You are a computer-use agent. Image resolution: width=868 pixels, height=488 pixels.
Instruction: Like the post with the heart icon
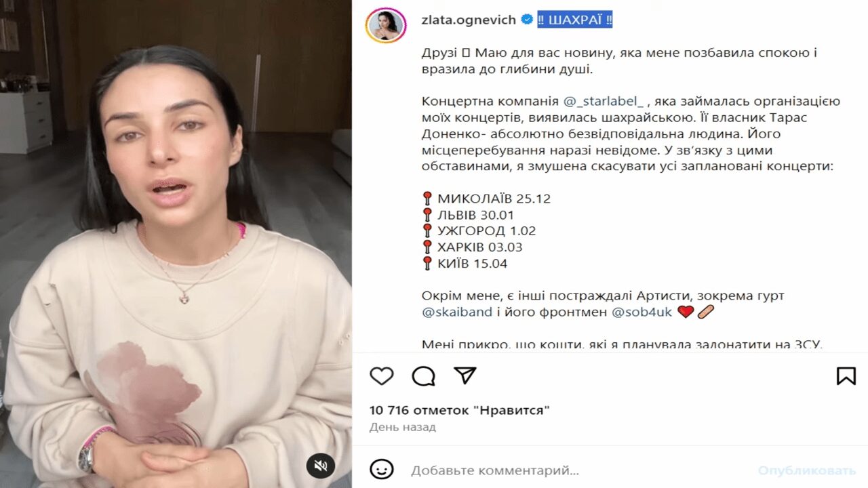pos(382,376)
